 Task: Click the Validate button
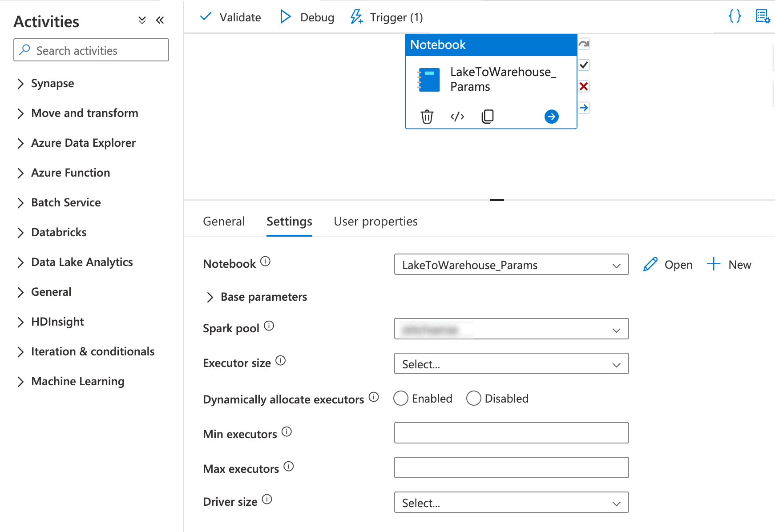tap(230, 17)
